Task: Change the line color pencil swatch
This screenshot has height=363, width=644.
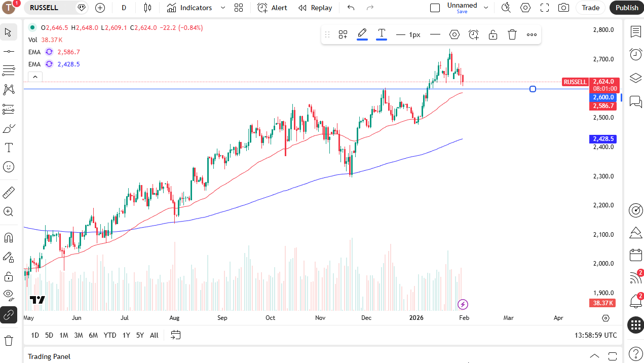Action: [362, 34]
